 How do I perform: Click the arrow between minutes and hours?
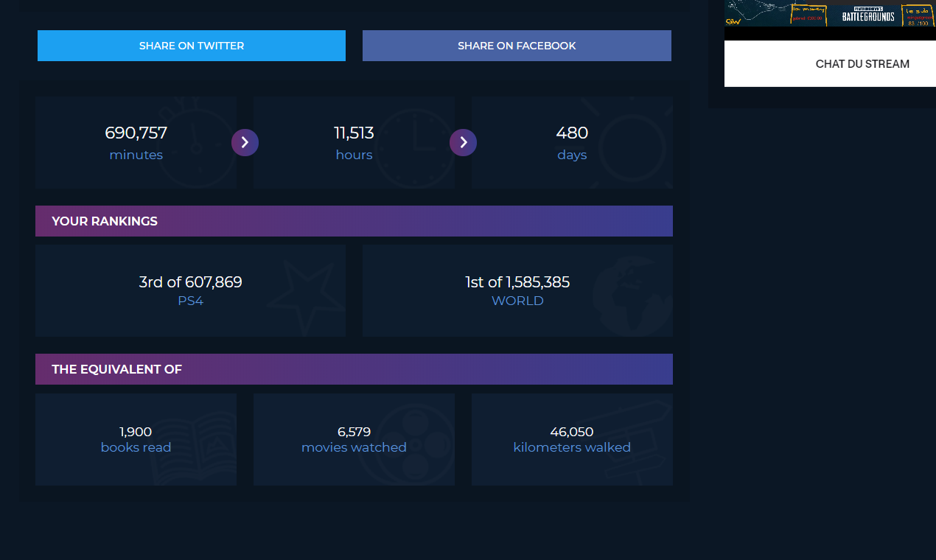click(x=245, y=142)
